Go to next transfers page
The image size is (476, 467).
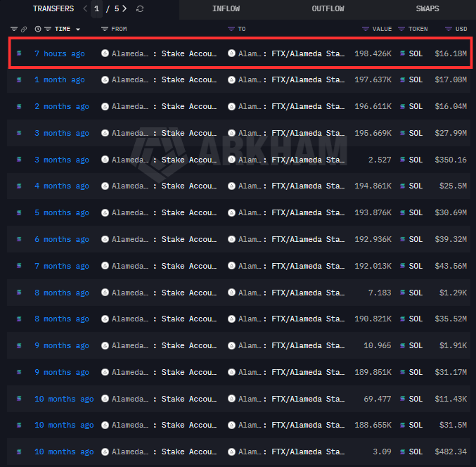pos(124,9)
